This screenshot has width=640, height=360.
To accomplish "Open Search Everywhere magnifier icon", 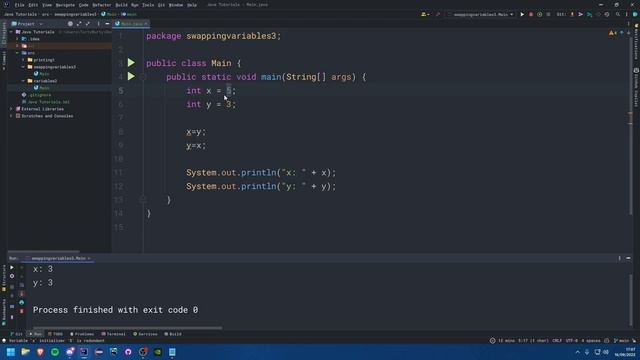I will tap(618, 14).
